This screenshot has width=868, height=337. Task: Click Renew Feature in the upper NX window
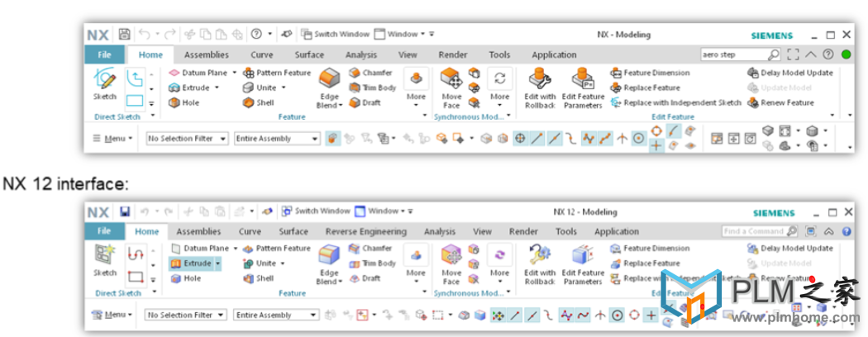(780, 102)
